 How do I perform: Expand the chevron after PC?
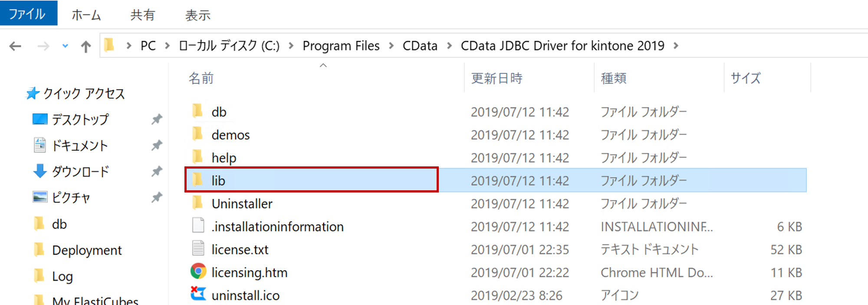pos(167,46)
